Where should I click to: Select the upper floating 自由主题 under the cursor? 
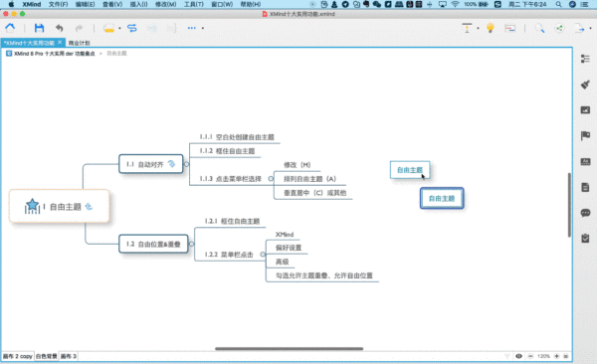(x=410, y=170)
